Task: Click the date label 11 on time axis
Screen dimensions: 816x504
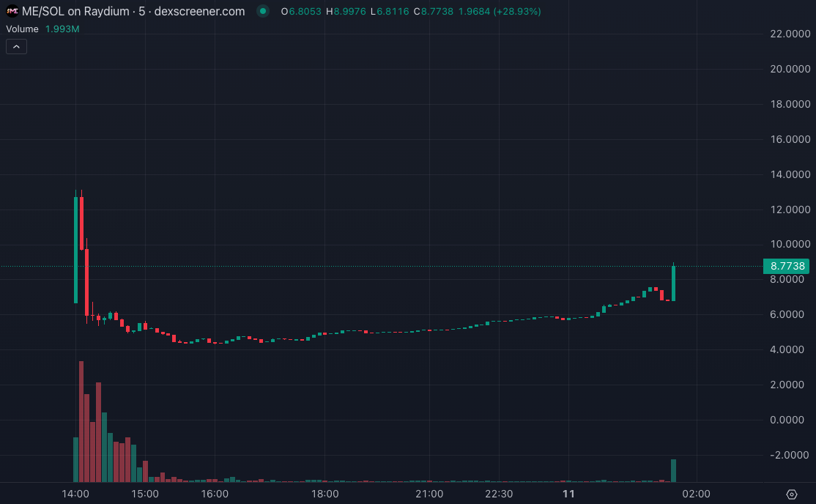Action: 568,494
